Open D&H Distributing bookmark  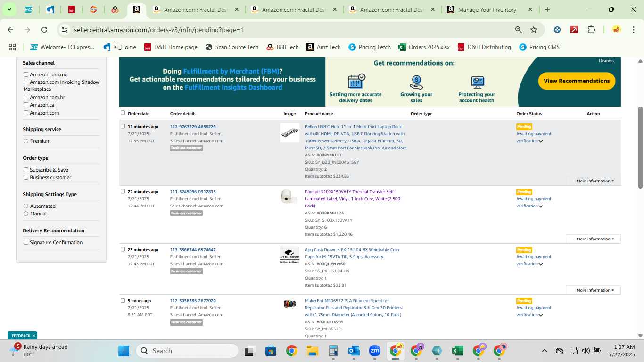(x=484, y=47)
